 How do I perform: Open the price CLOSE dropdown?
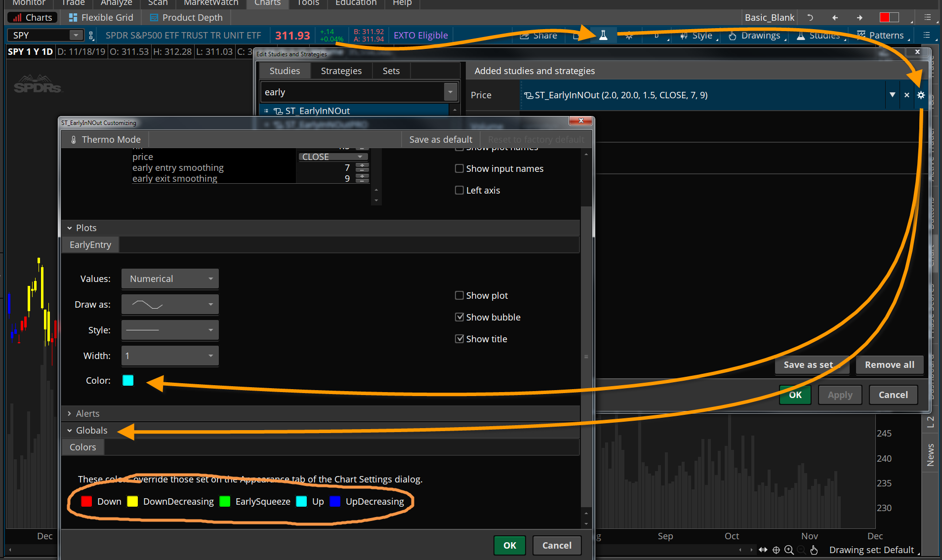[x=333, y=157]
